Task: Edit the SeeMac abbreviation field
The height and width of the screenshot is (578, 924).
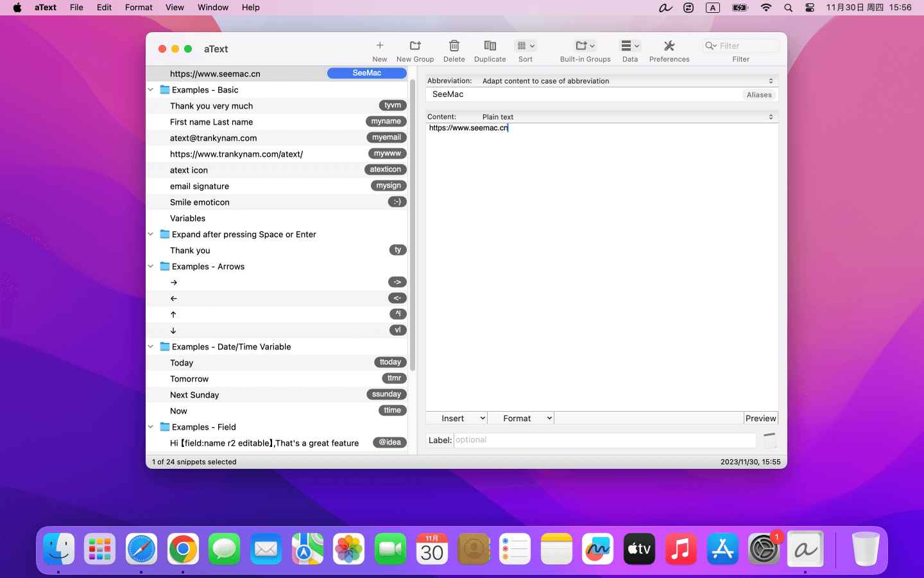Action: [584, 94]
